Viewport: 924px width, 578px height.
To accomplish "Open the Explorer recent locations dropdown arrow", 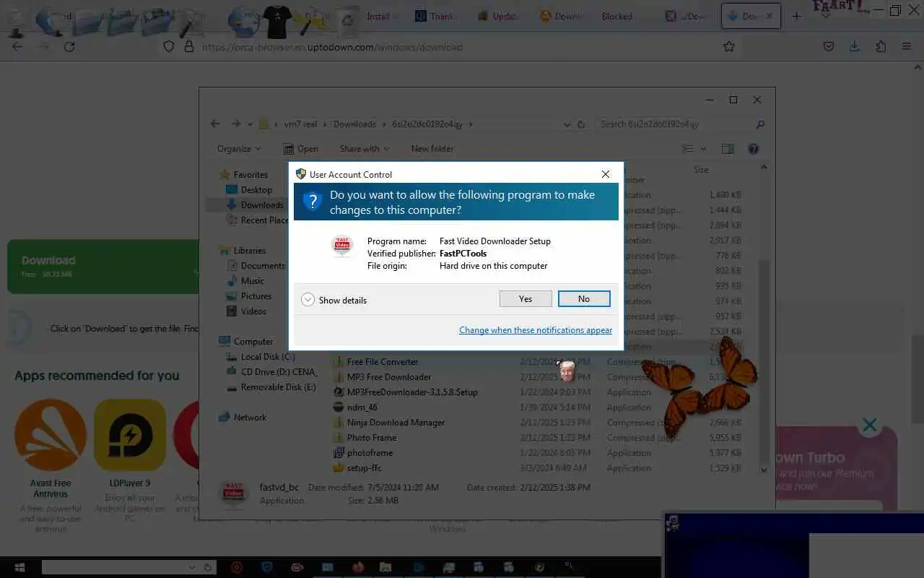I will 250,124.
